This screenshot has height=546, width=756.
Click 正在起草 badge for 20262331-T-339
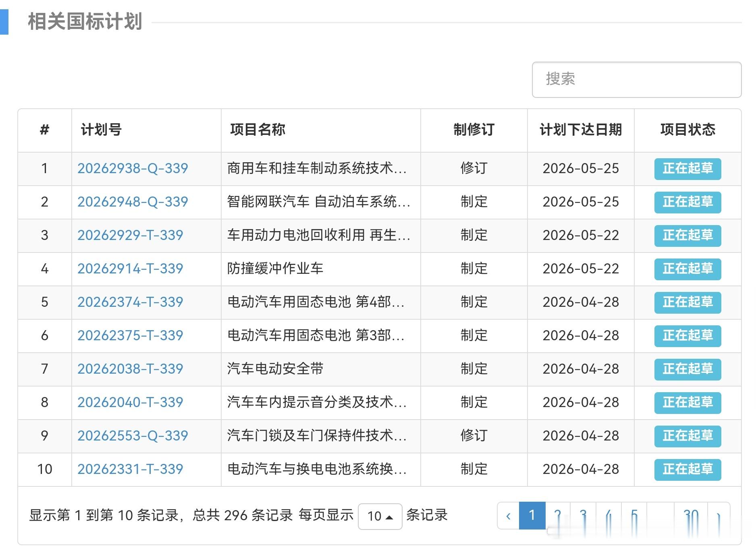click(687, 469)
